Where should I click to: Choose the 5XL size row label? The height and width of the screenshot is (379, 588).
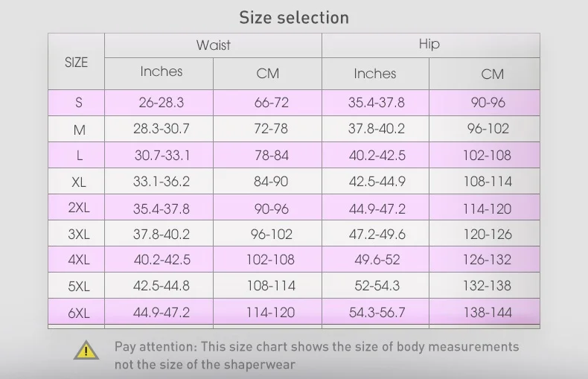(x=79, y=286)
